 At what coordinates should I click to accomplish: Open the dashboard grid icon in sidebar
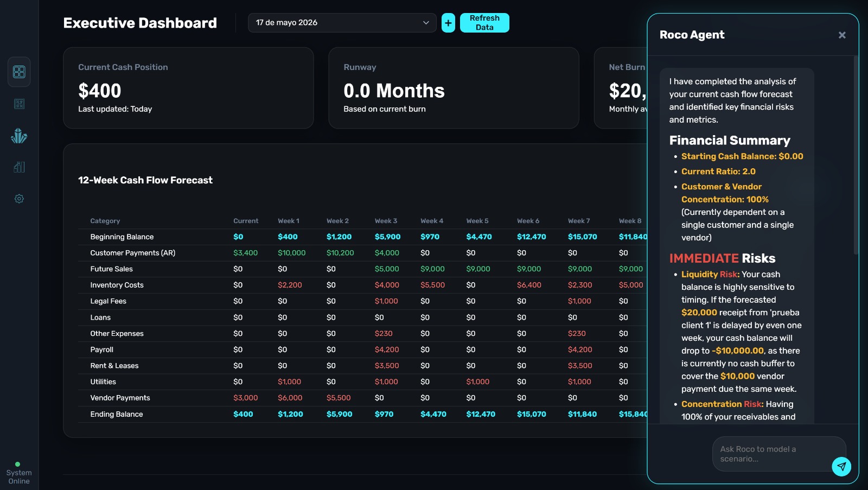click(x=19, y=72)
